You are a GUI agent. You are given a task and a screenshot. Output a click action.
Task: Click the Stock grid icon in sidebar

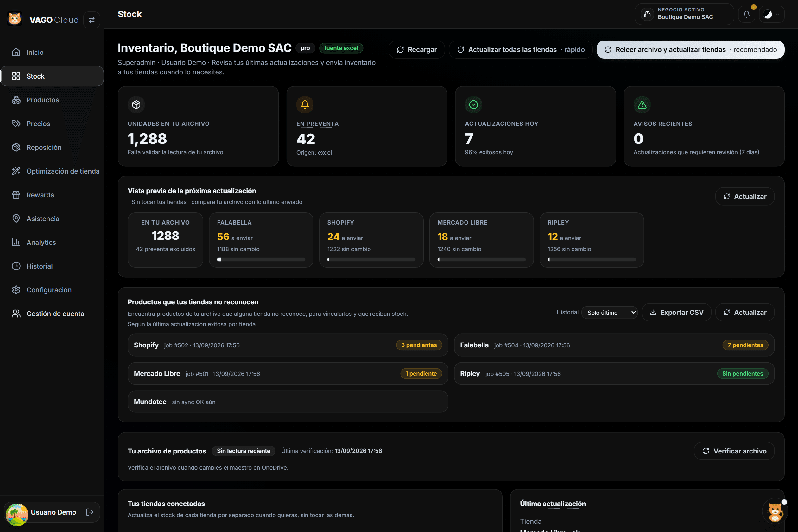point(16,76)
